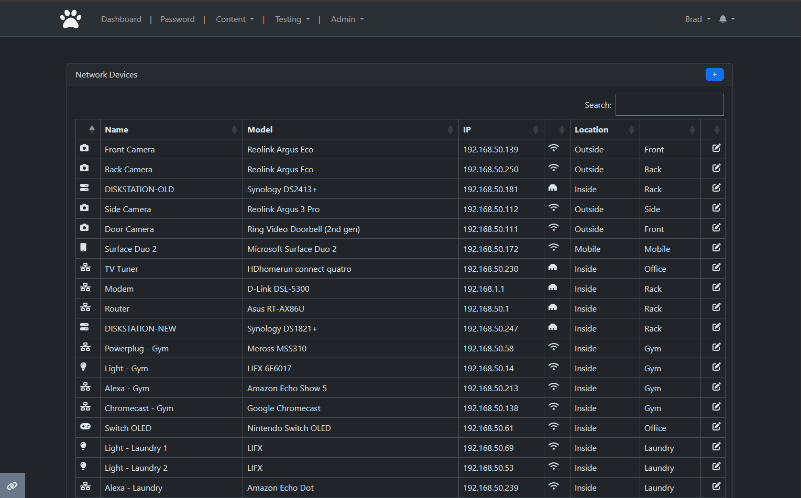The height and width of the screenshot is (498, 801).
Task: Edit the Powerplug - Gym device
Action: pos(716,347)
